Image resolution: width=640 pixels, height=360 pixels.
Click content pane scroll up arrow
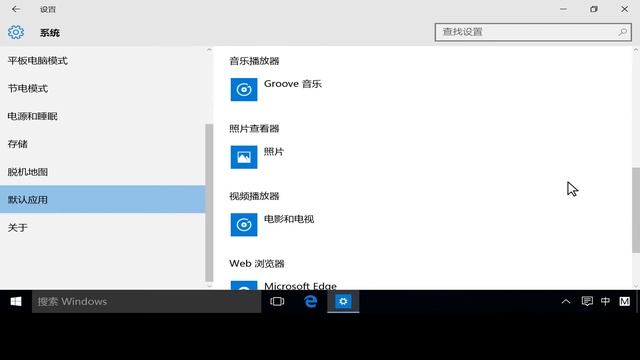coord(636,50)
